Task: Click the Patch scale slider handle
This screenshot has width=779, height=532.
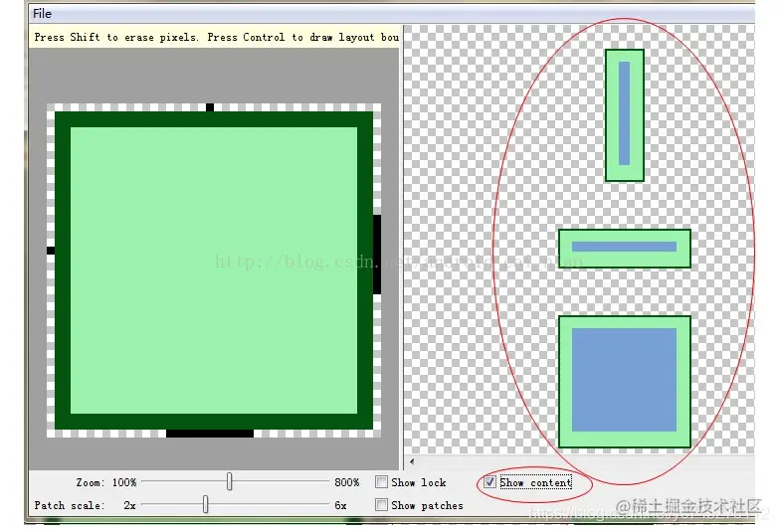Action: click(x=205, y=504)
